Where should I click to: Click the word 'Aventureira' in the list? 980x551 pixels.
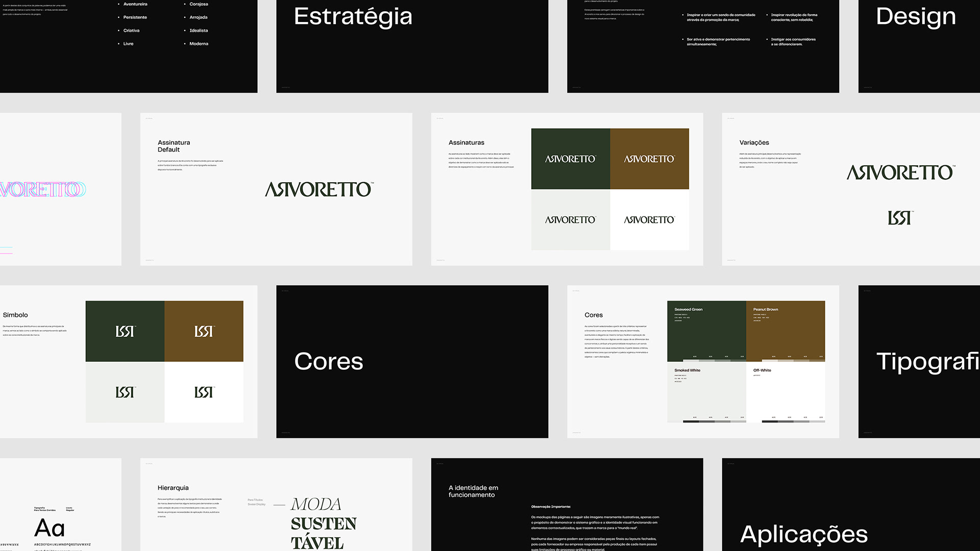pyautogui.click(x=135, y=4)
